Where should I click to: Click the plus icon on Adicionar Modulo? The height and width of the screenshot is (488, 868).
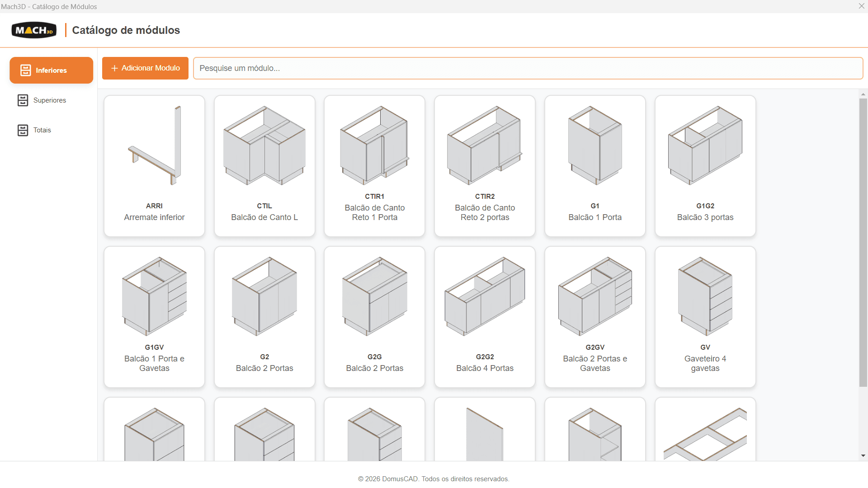114,68
